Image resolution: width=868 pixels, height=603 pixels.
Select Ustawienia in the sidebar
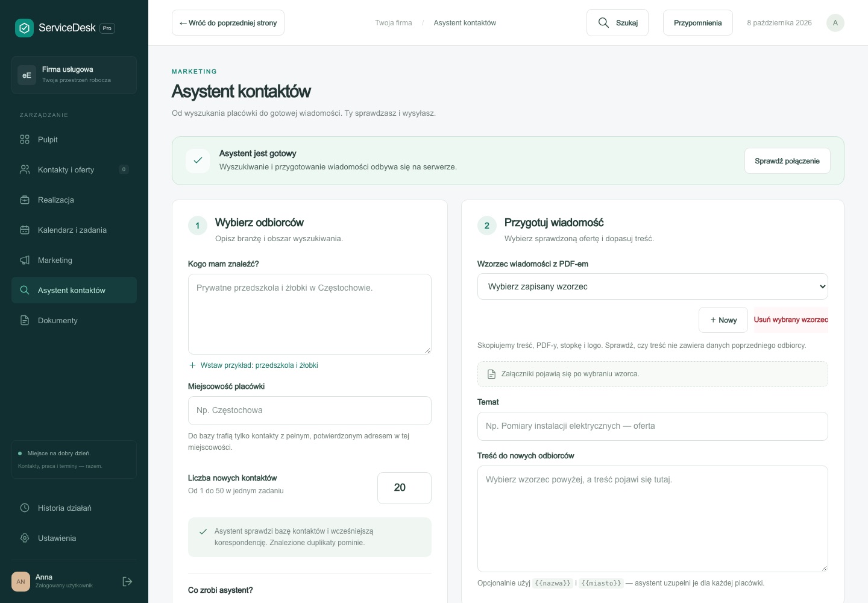click(74, 538)
